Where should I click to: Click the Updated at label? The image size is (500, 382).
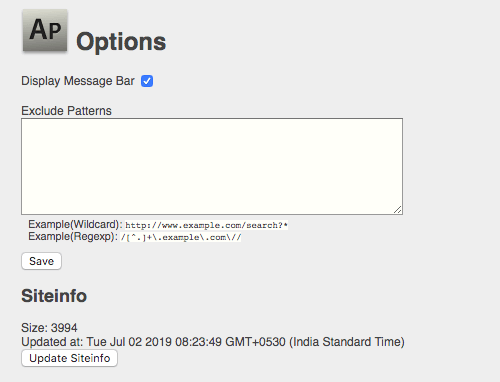click(x=52, y=342)
